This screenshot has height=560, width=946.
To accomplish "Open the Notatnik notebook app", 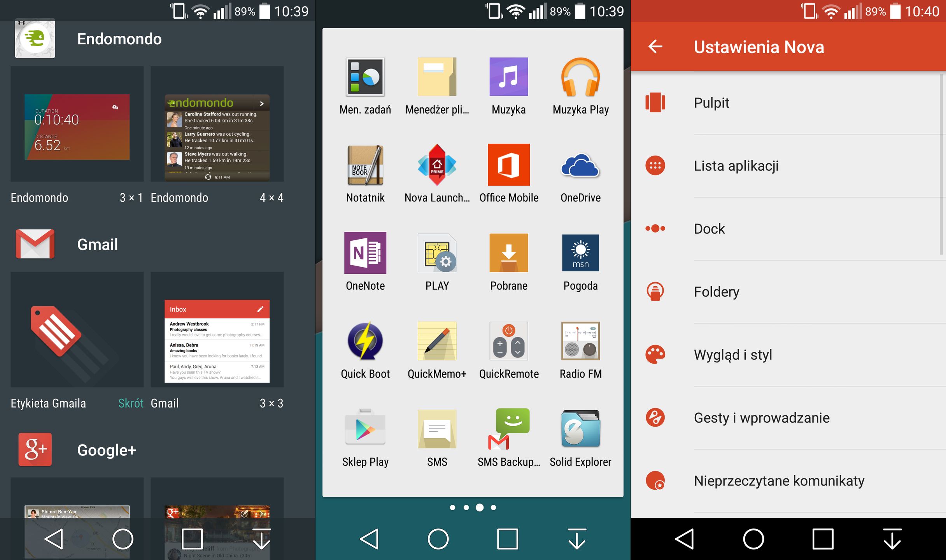I will click(365, 165).
